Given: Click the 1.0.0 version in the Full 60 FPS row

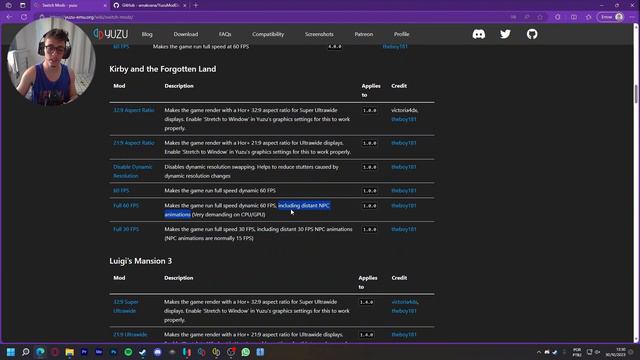Looking at the screenshot, I should [x=369, y=206].
